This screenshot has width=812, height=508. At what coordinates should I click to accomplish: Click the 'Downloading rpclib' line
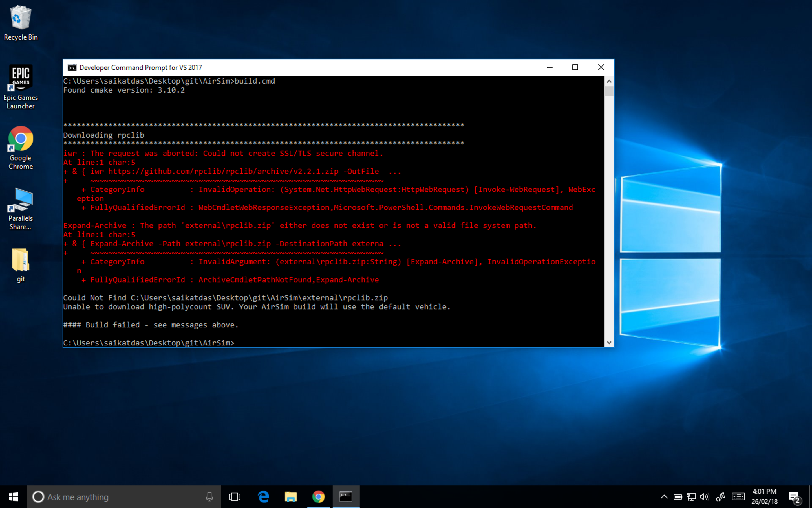[x=104, y=135]
